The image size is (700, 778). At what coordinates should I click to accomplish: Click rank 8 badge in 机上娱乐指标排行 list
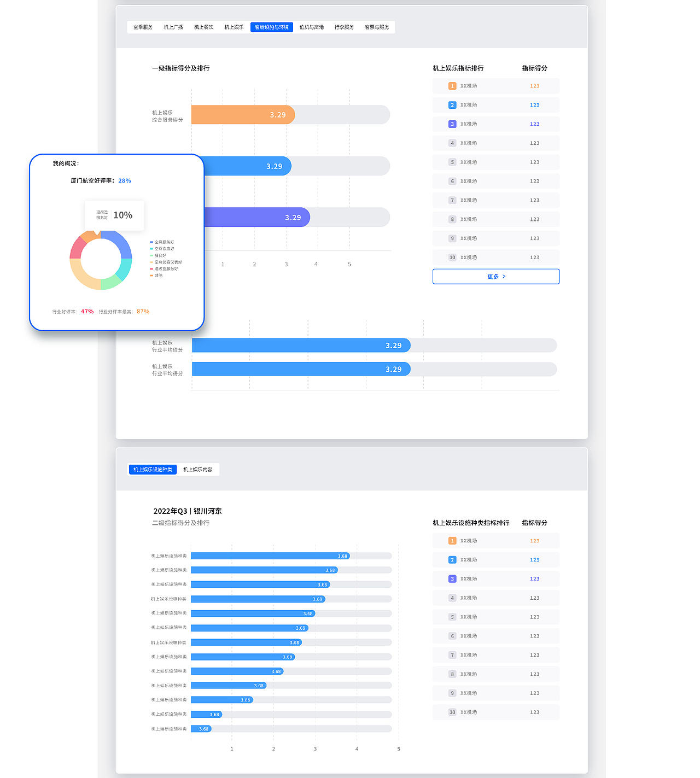pos(452,219)
